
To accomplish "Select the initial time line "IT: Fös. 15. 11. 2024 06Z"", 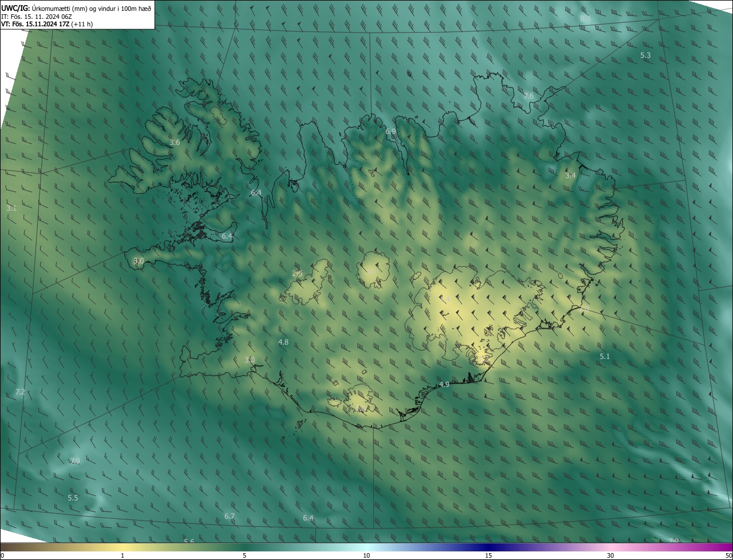I will coord(36,16).
